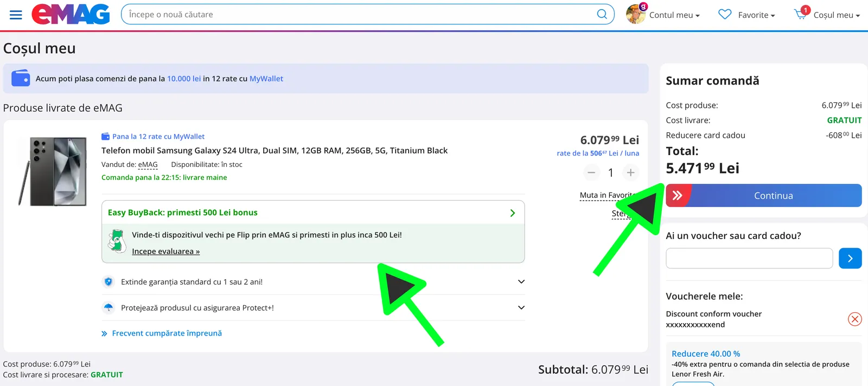Screen dimensions: 868x386
Task: Click the MyWallet wallet icon in banner
Action: (x=21, y=78)
